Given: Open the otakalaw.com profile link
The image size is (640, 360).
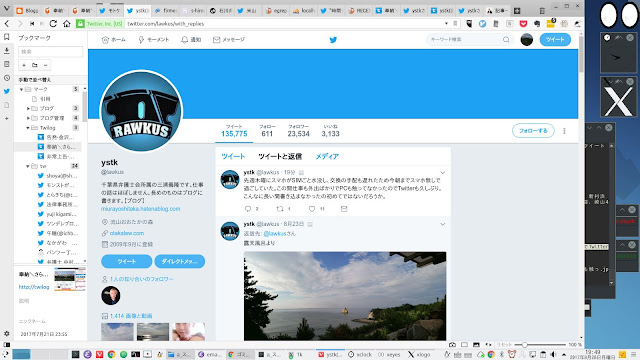Looking at the screenshot, I should 127,233.
